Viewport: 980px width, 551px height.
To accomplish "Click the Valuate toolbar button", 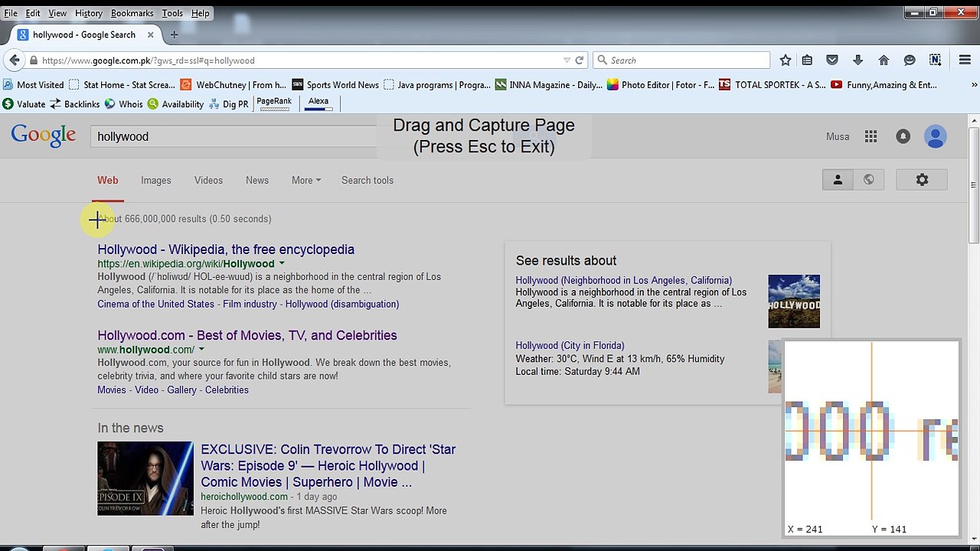I will click(x=24, y=104).
